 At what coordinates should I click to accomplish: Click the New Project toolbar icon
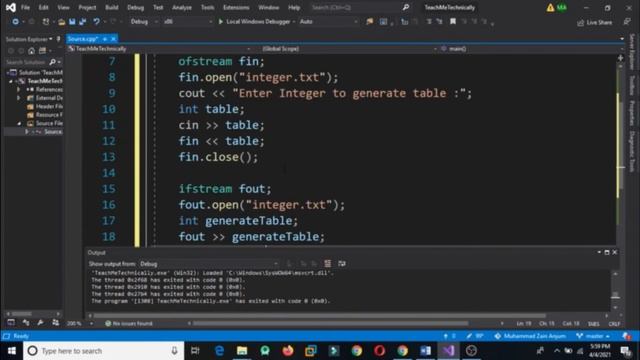(x=46, y=22)
